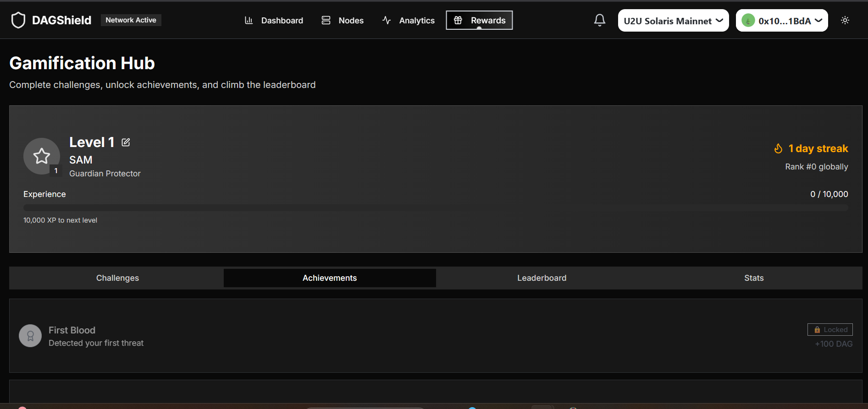Click the DAGShield shield logo icon

point(18,20)
